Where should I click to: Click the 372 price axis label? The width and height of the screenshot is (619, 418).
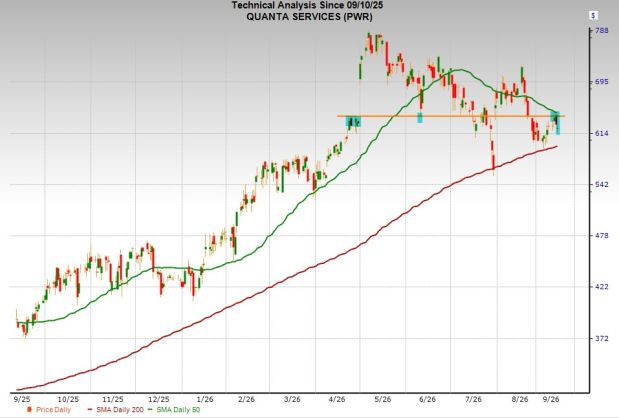point(604,338)
